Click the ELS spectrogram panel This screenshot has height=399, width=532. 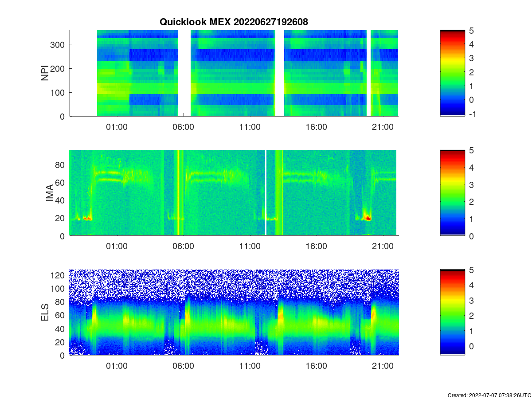[x=234, y=312]
